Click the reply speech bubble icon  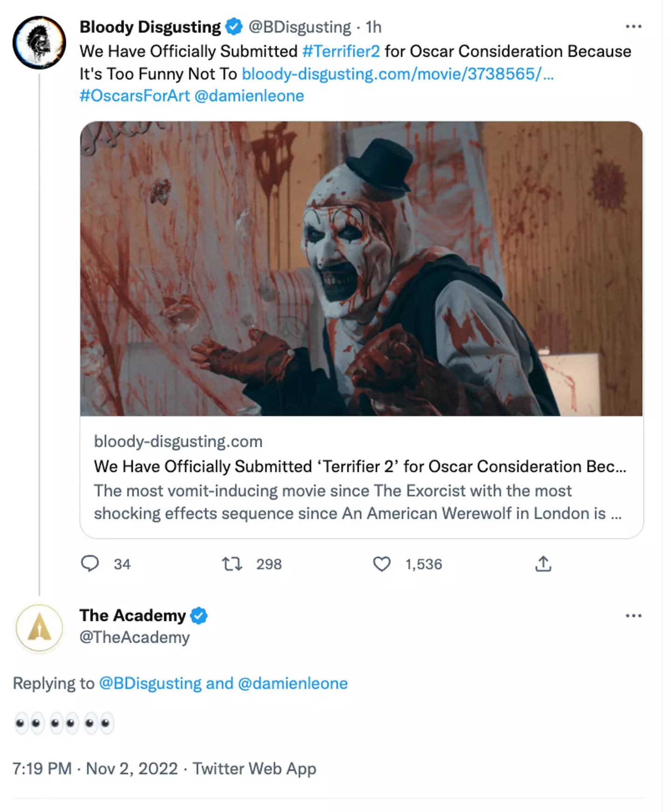[90, 564]
